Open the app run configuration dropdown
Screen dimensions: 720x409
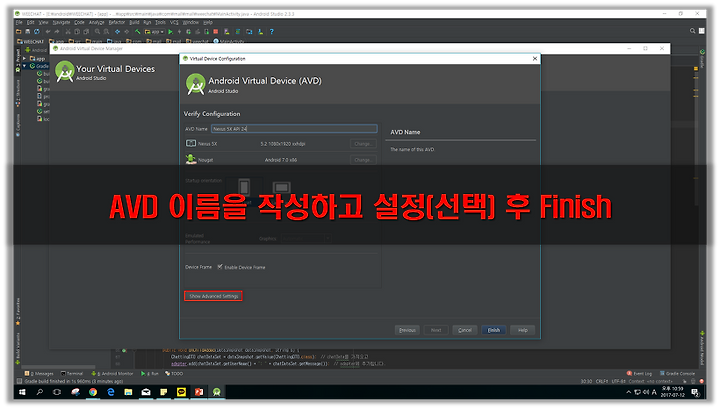[155, 32]
